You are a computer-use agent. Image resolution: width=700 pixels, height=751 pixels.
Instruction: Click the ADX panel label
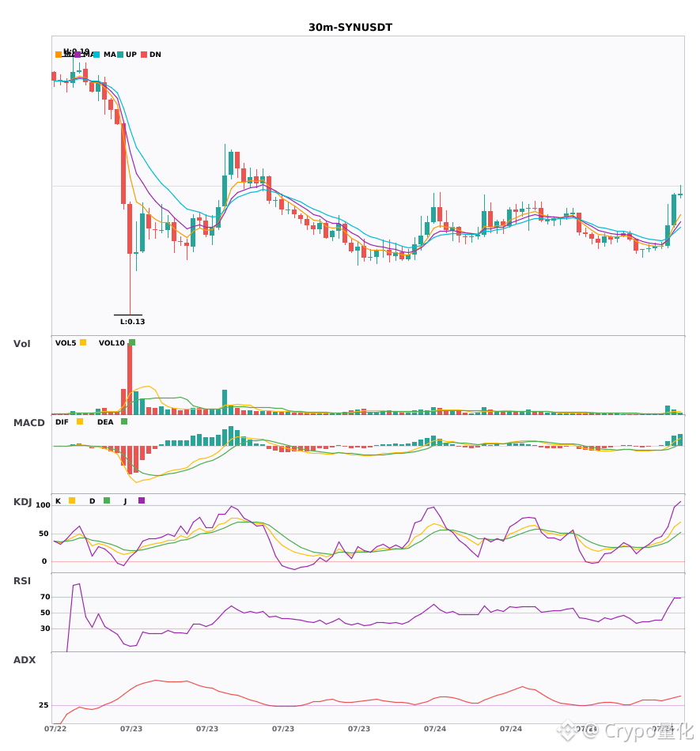tap(25, 660)
